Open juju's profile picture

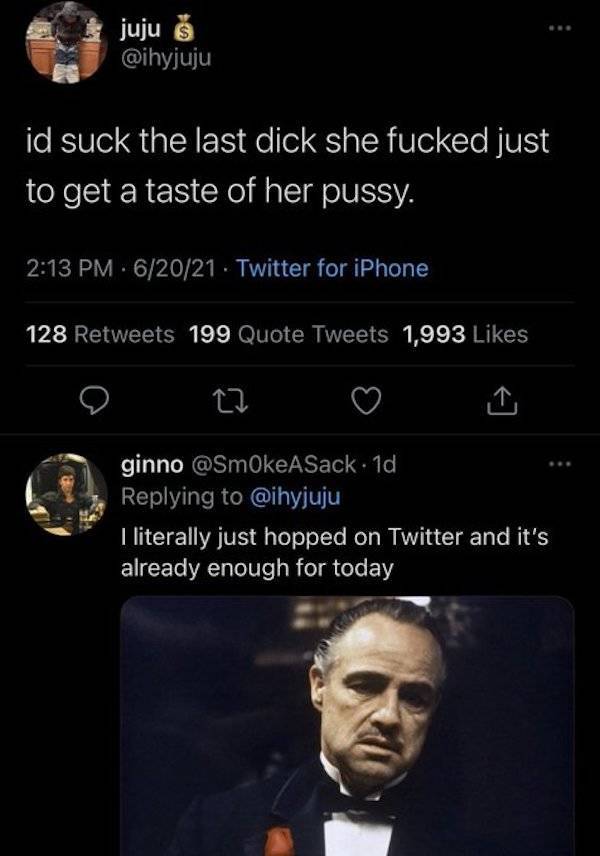click(64, 40)
